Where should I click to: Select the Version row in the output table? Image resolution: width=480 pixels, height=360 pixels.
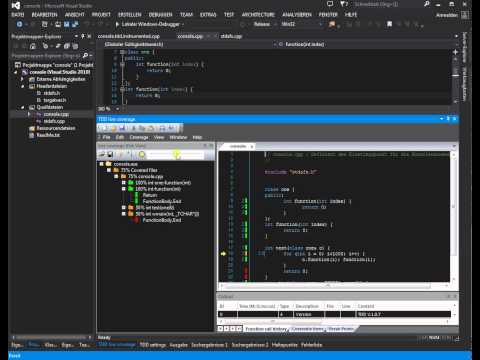[334, 314]
